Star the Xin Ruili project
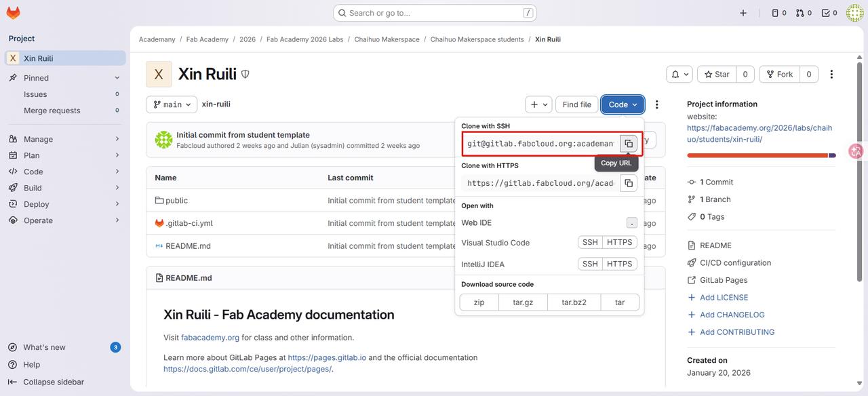 click(x=717, y=75)
